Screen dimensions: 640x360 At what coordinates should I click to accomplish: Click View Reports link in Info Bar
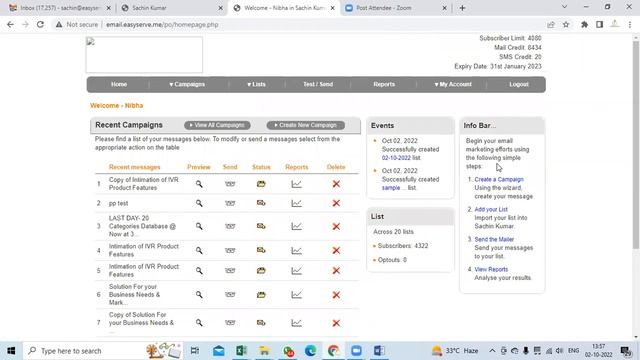(491, 269)
